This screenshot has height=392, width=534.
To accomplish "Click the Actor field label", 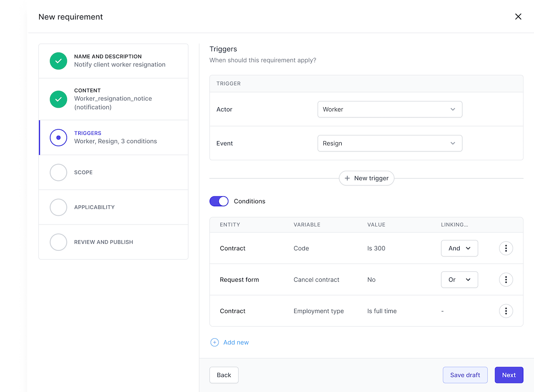I will point(224,109).
